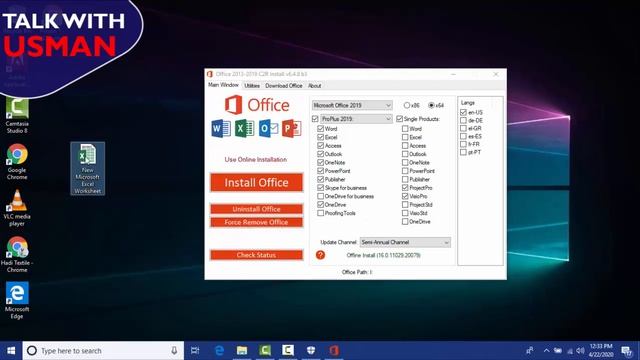Show hidden system tray icons

547,351
